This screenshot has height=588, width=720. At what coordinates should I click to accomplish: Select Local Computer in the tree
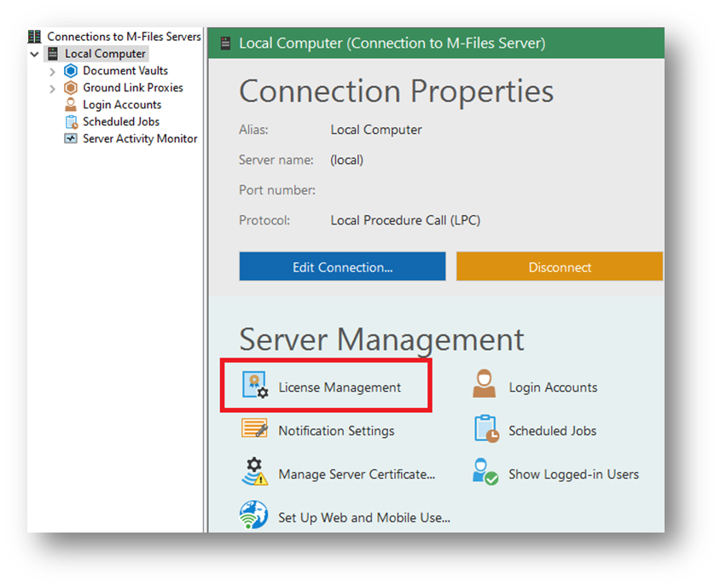tap(105, 54)
